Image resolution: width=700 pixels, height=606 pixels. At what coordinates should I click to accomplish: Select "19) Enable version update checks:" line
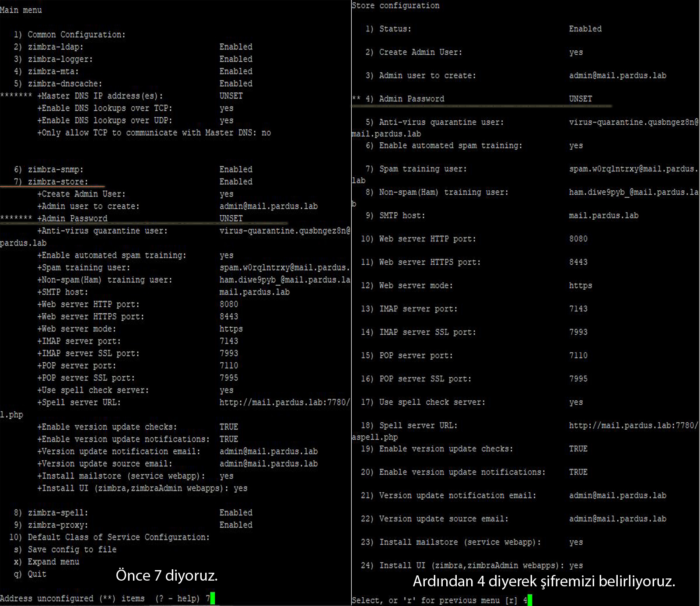(437, 448)
